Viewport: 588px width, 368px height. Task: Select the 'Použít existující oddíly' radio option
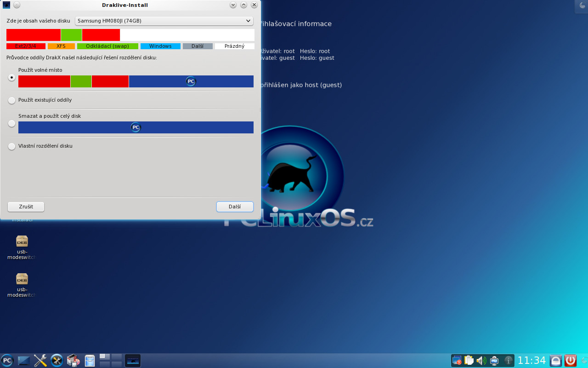pos(12,100)
